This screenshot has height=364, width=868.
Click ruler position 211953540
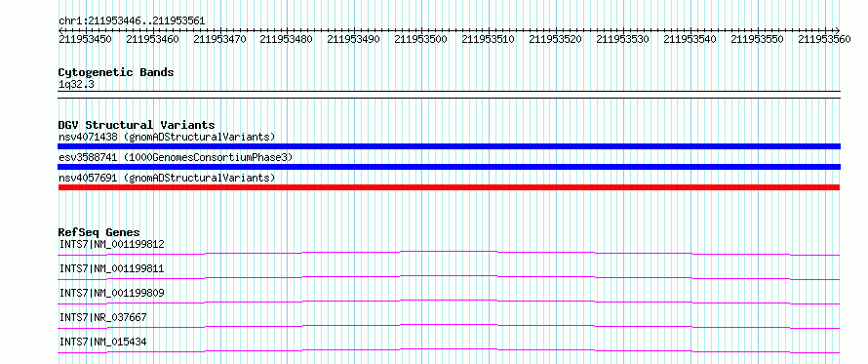point(690,39)
